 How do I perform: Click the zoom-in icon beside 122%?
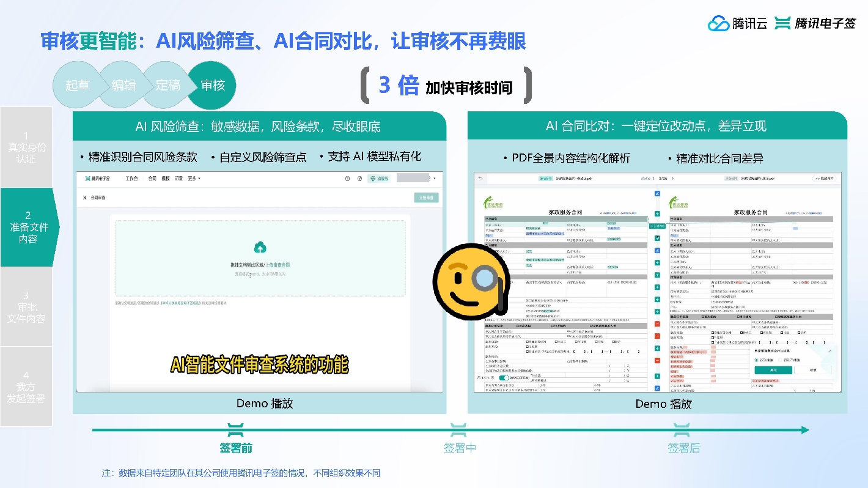click(x=493, y=377)
